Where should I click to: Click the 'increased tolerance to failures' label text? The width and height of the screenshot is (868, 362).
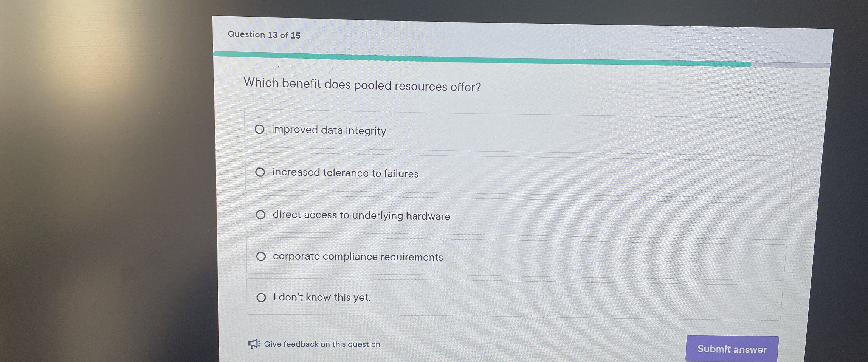pos(345,173)
